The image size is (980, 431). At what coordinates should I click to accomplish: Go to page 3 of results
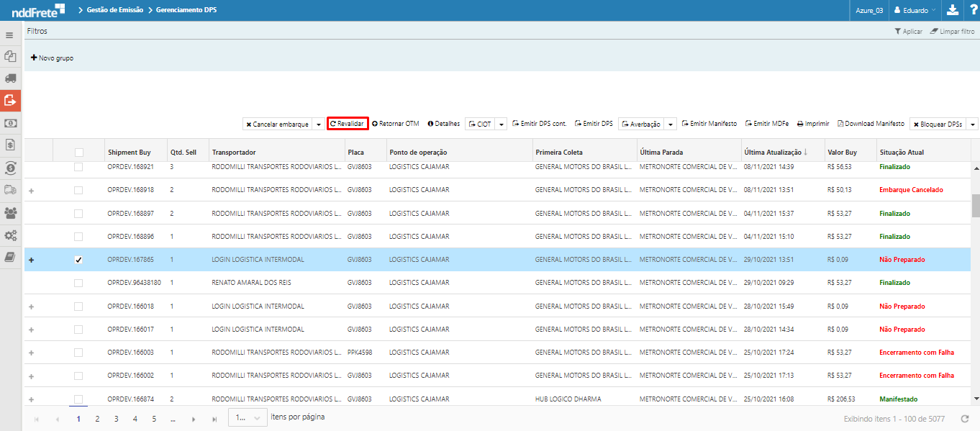[x=116, y=419]
